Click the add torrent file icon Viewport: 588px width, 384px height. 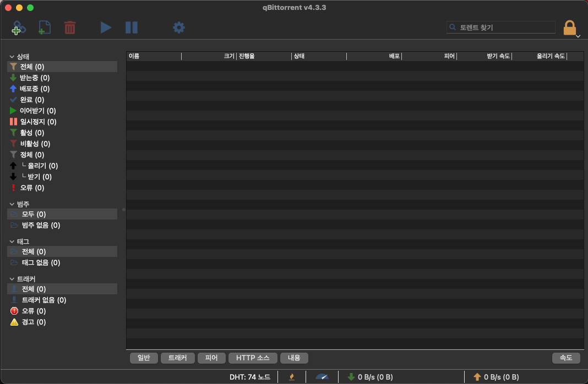coord(45,28)
